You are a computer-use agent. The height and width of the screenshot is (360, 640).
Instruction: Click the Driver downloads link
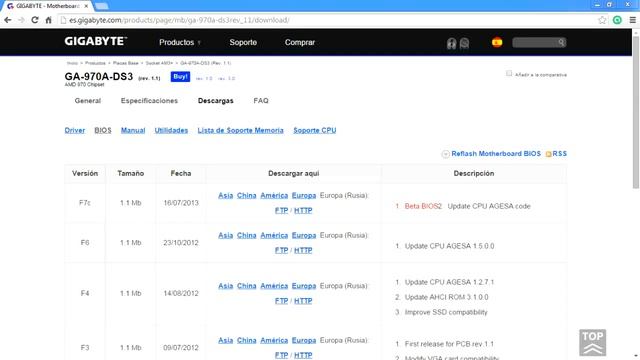[x=75, y=130]
